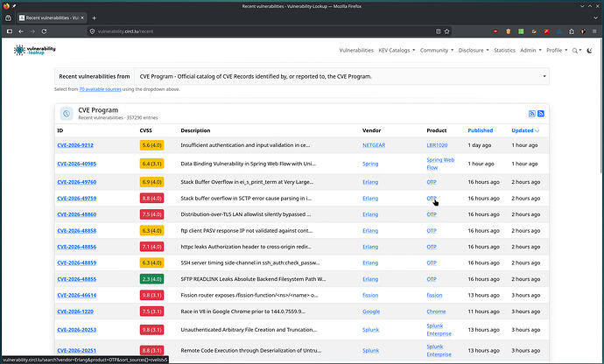Close the Recent vulnerabilities tab
The width and height of the screenshot is (604, 364).
point(82,17)
